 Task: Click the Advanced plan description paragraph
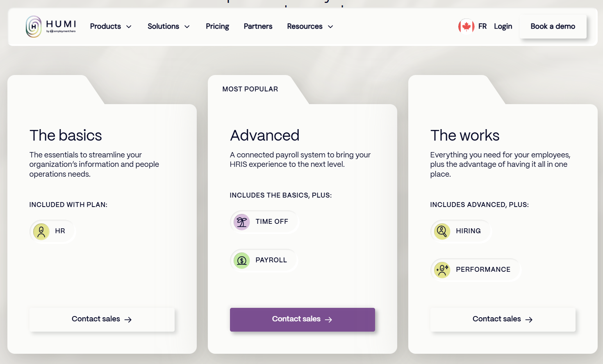coord(300,159)
